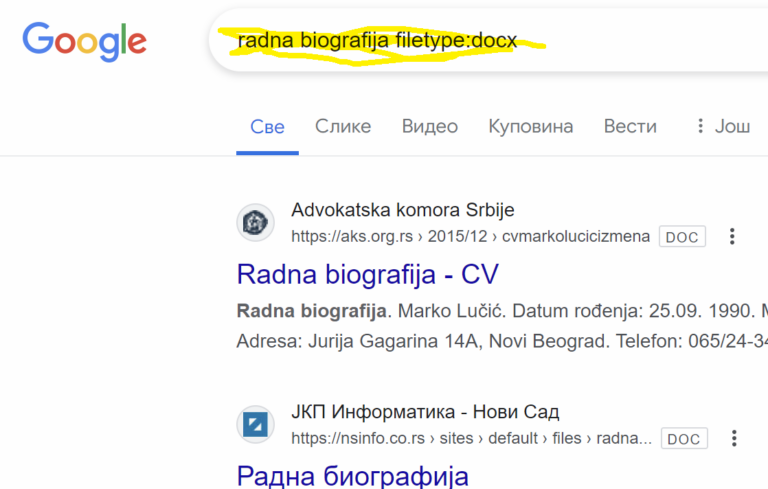768x489 pixels.
Task: Click DOC badge on aks.org.rs result
Action: tap(682, 237)
